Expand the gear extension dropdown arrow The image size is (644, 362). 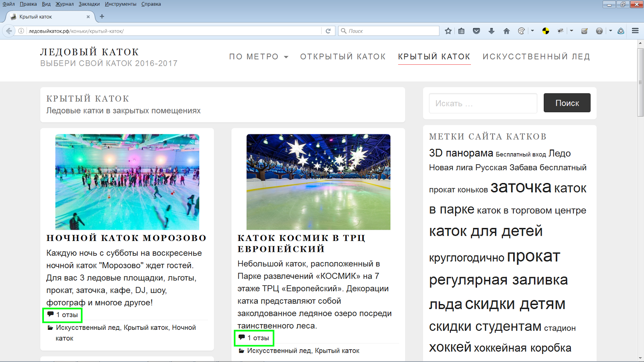coord(610,31)
